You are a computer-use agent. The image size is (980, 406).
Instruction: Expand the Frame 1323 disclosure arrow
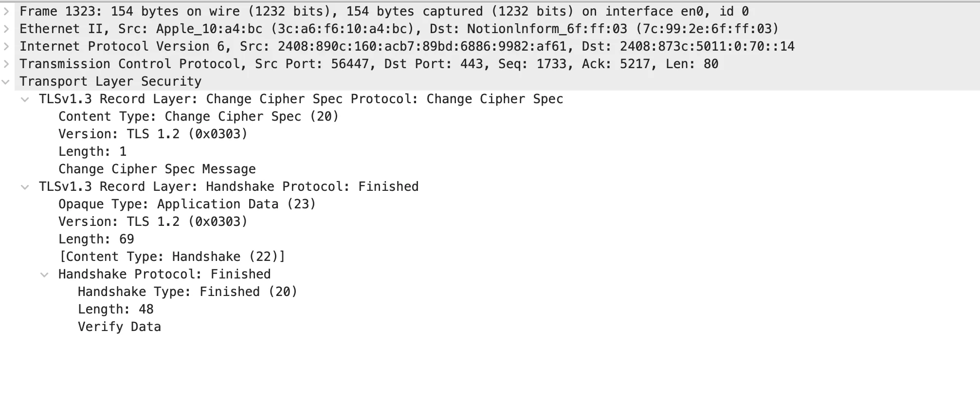tap(6, 11)
